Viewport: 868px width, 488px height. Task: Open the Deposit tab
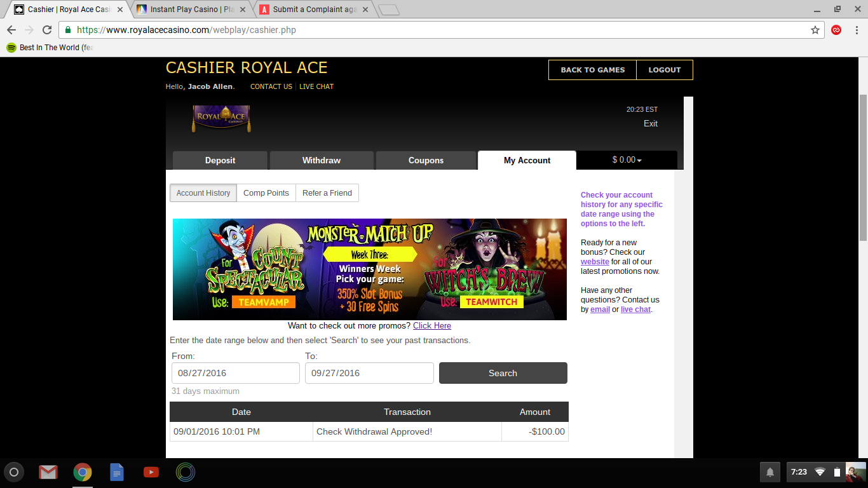220,160
